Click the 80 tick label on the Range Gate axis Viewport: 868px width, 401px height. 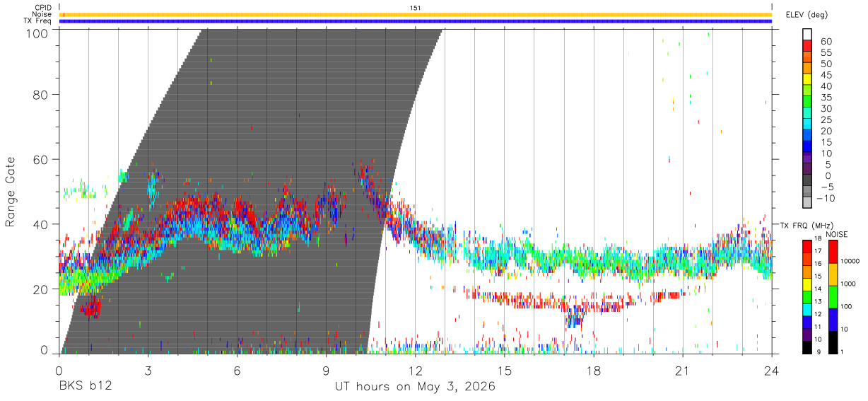click(40, 94)
